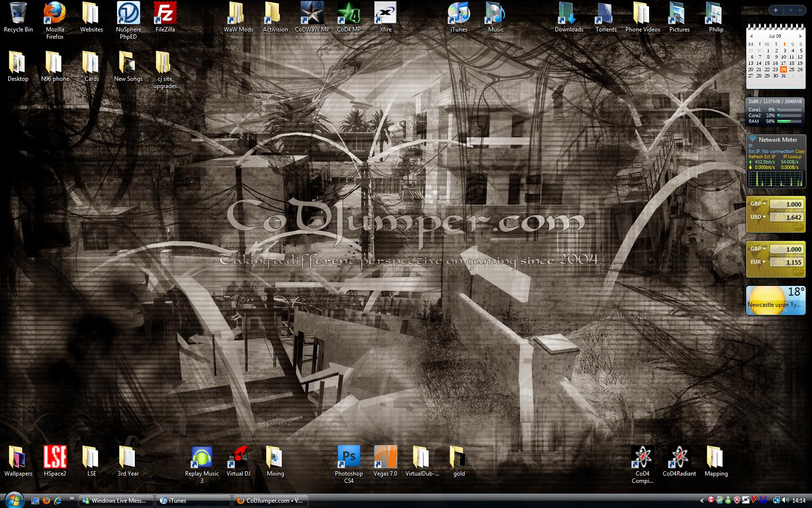This screenshot has width=812, height=508.
Task: Select the Activision folder shortcut
Action: pos(275,17)
